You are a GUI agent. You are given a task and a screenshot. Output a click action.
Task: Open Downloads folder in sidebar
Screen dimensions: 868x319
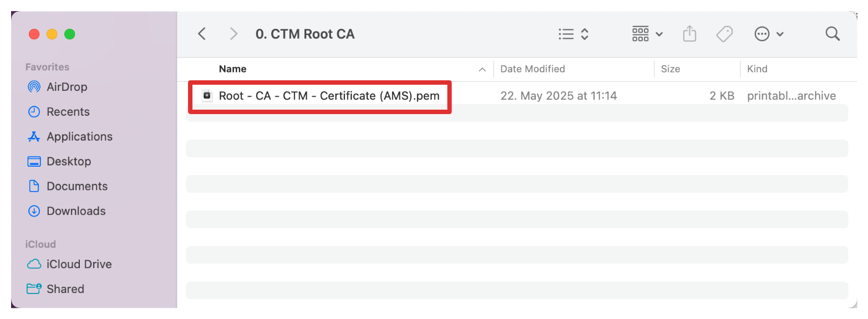click(x=76, y=211)
